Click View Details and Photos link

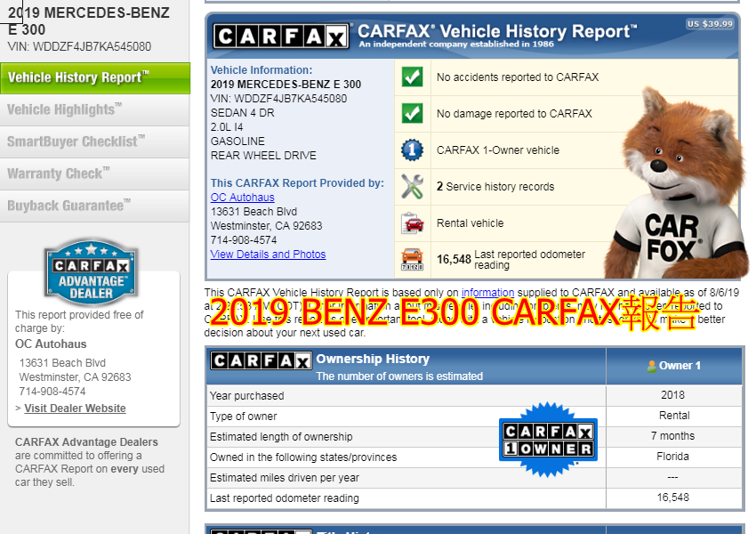point(268,255)
